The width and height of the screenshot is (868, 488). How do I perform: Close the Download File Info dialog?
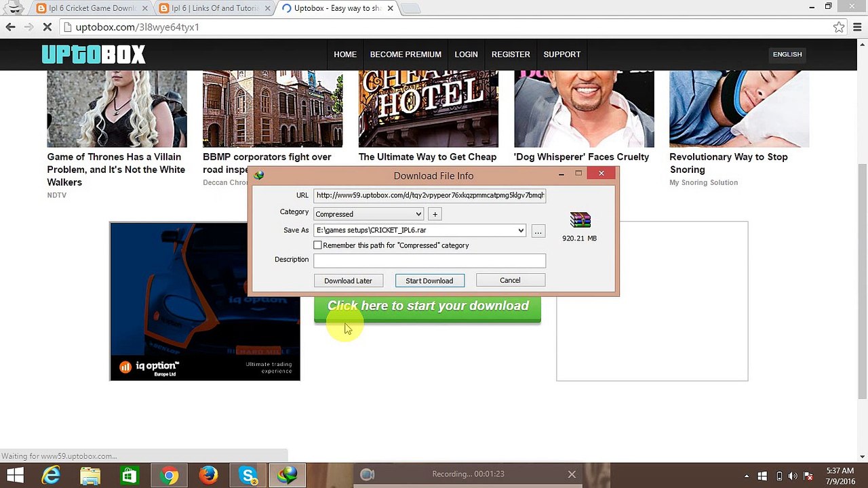601,174
